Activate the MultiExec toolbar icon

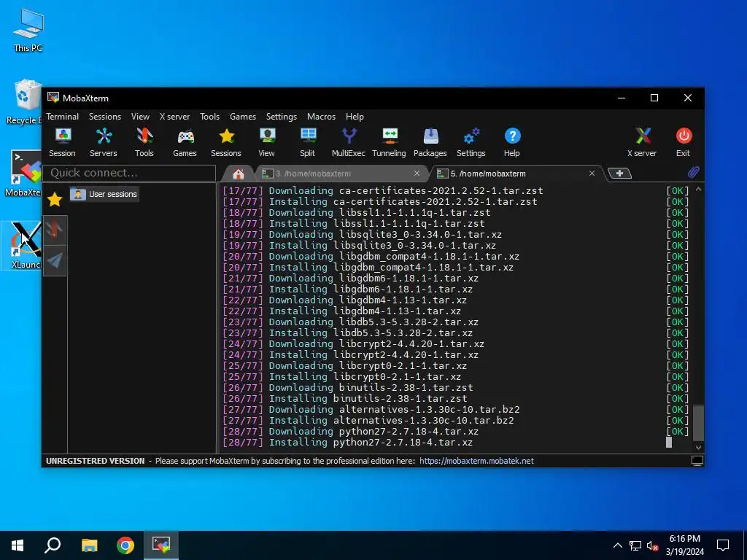click(x=348, y=142)
